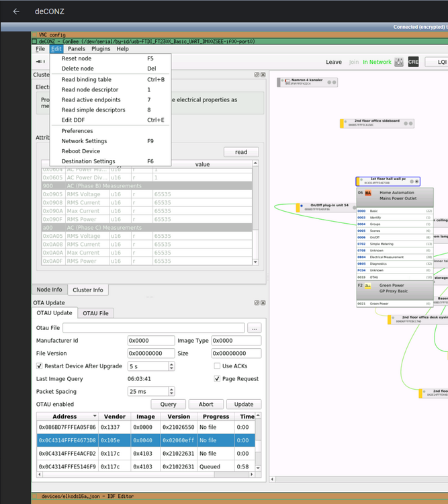Click right circle on 1st floor hall wall pc node
This screenshot has width=448, height=504.
coord(416,181)
